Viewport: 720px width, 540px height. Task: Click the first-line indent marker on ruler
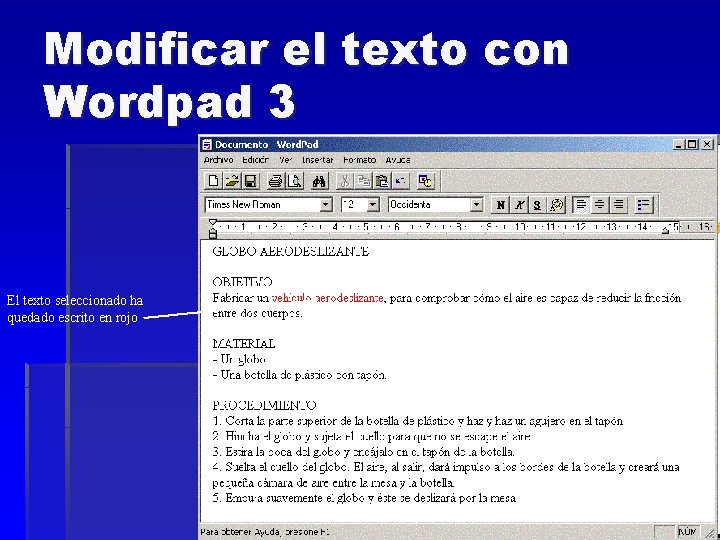coord(213,223)
